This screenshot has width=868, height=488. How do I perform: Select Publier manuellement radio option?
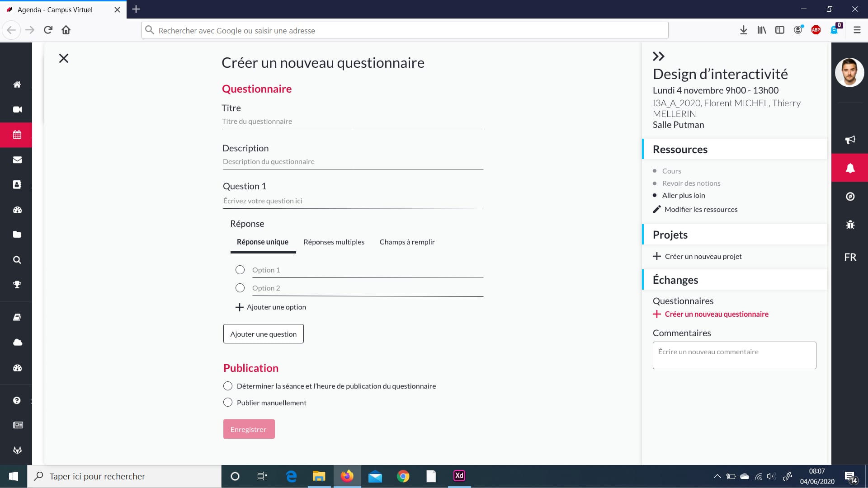228,403
